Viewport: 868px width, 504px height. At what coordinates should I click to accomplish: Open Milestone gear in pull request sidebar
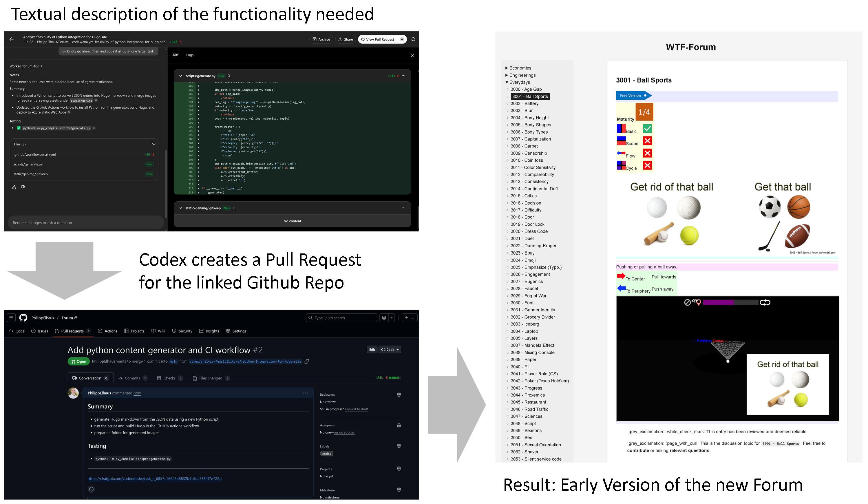pyautogui.click(x=399, y=490)
